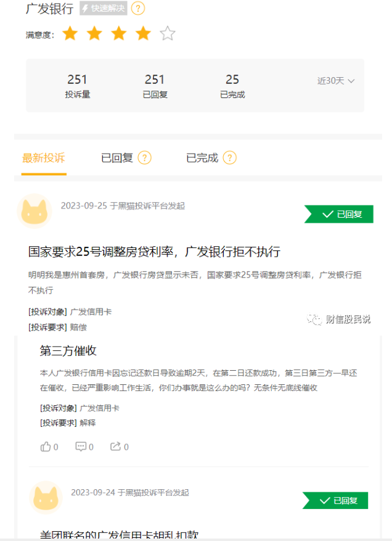Switch to the 已回复 tab

(x=117, y=158)
